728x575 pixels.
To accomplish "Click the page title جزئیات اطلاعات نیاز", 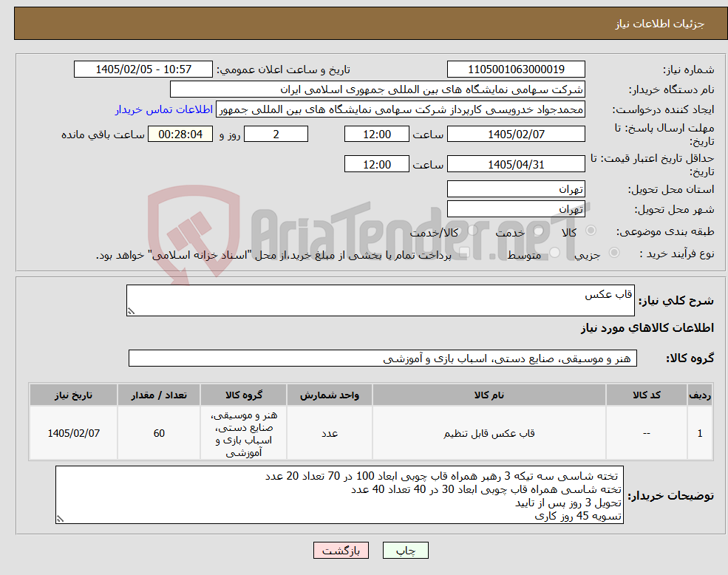I will point(660,24).
